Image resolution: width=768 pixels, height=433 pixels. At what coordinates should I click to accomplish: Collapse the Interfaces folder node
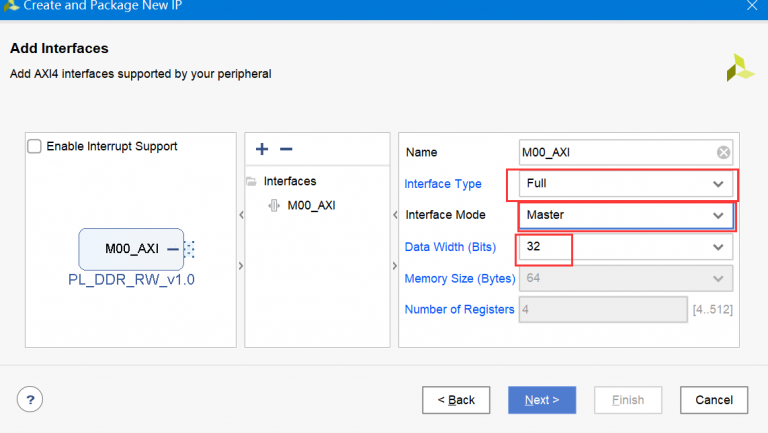click(x=251, y=182)
